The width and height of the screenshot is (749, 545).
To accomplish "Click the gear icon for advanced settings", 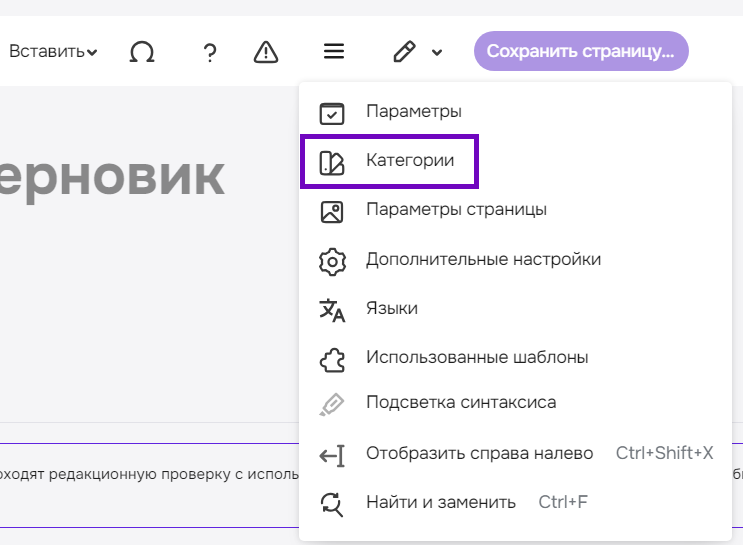I will (x=331, y=261).
